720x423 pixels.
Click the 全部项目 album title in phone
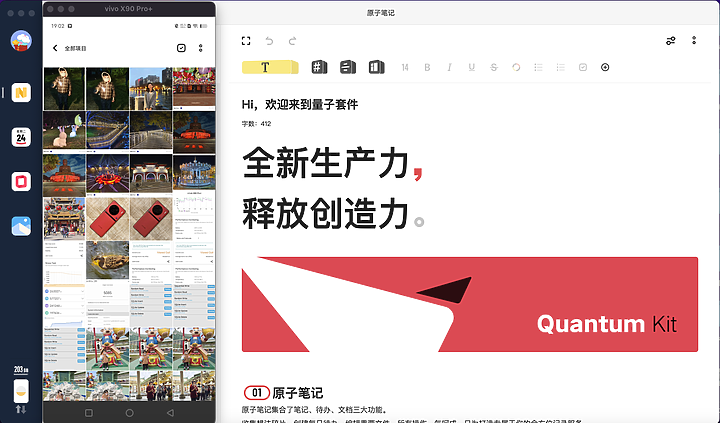pyautogui.click(x=75, y=48)
